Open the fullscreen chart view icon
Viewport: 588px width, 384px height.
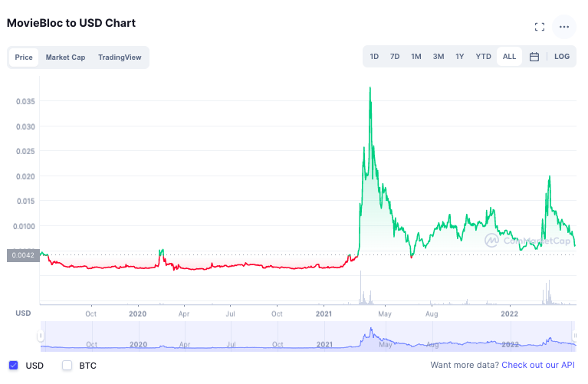coord(539,27)
